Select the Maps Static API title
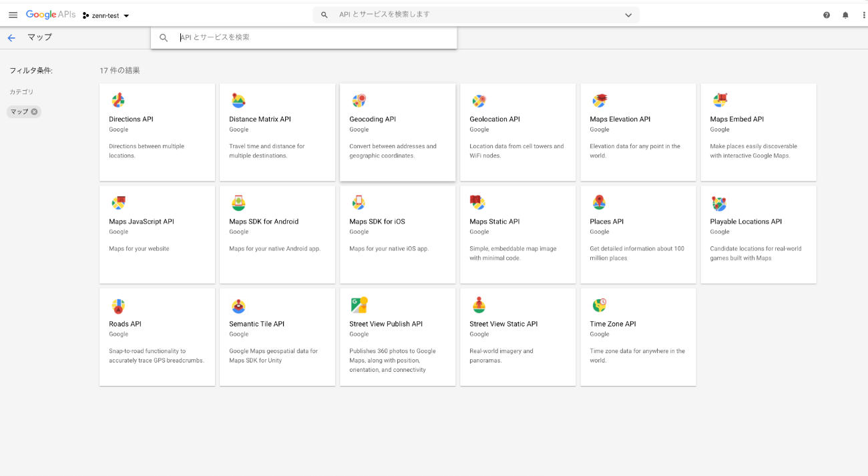The height and width of the screenshot is (476, 868). click(x=494, y=222)
